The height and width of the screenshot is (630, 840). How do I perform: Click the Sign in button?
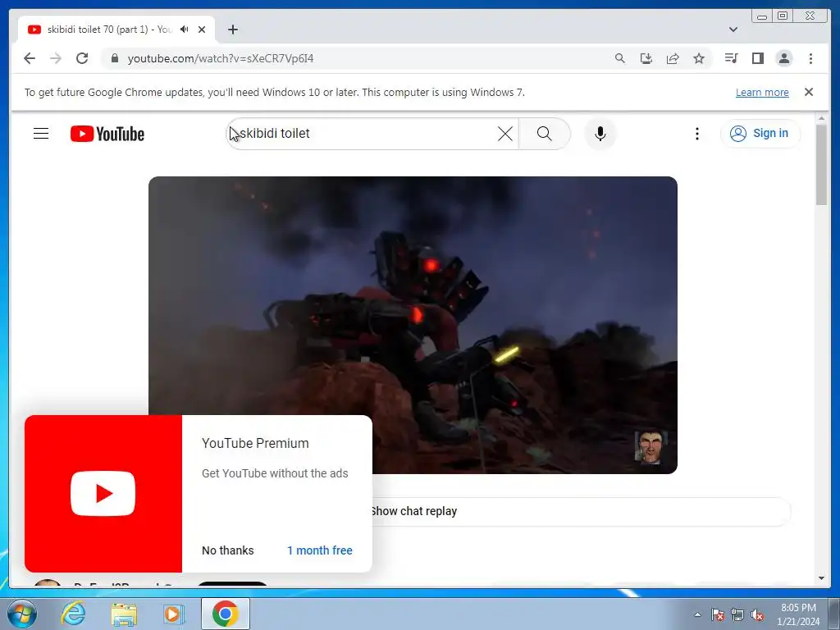[760, 134]
